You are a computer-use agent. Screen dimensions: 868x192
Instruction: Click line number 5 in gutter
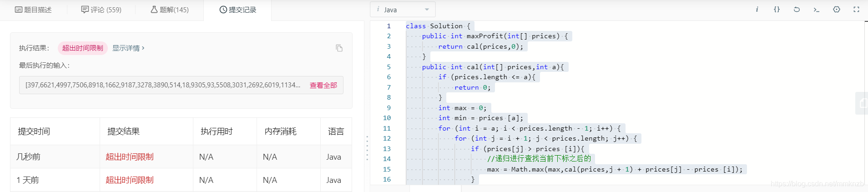coord(389,67)
